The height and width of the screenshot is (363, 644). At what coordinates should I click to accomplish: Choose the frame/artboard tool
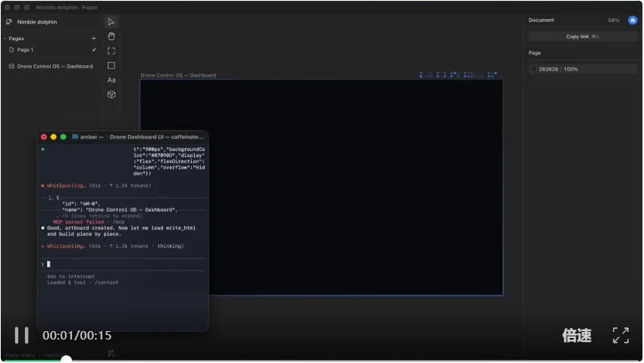pos(112,51)
